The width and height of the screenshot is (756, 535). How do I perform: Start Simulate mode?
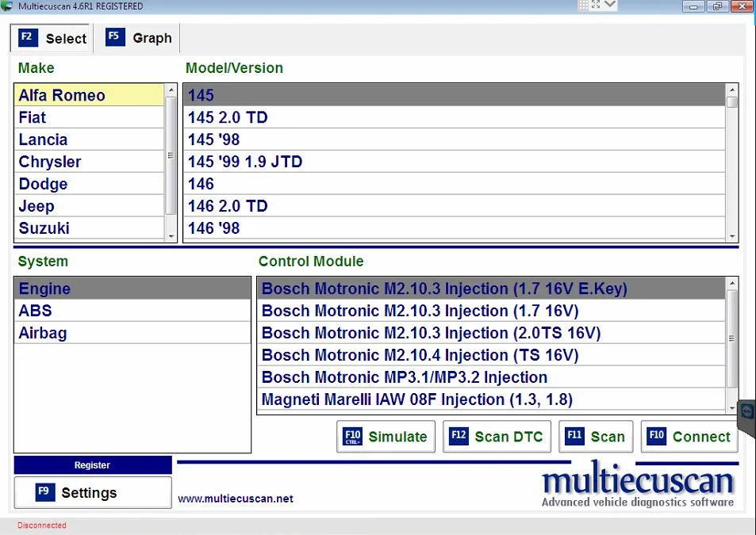pos(386,436)
